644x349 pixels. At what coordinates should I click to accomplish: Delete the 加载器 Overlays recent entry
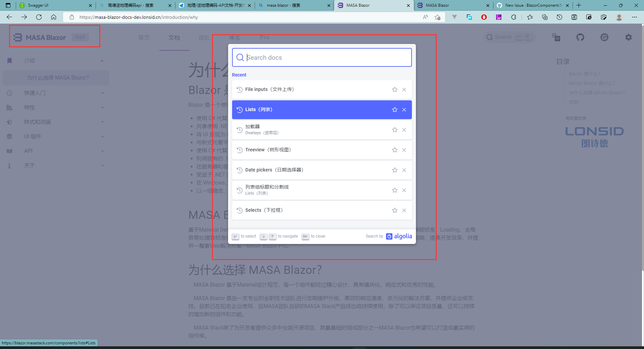coord(404,130)
